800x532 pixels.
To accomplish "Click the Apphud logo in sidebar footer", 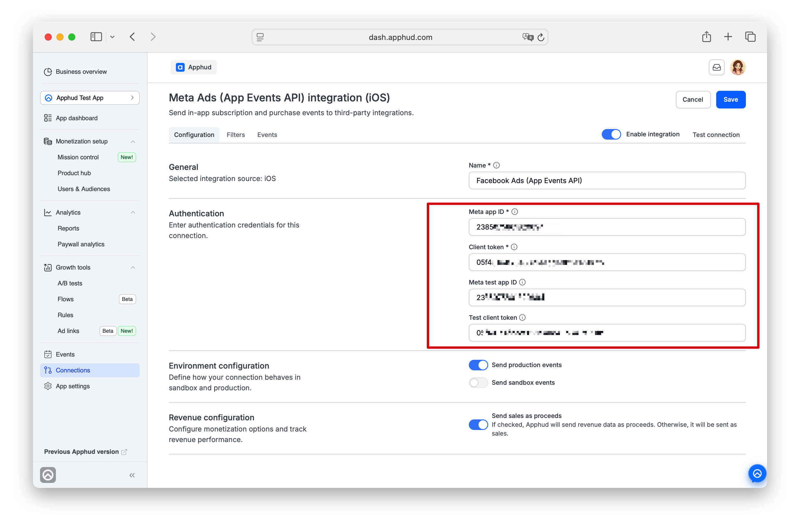I will click(x=48, y=475).
